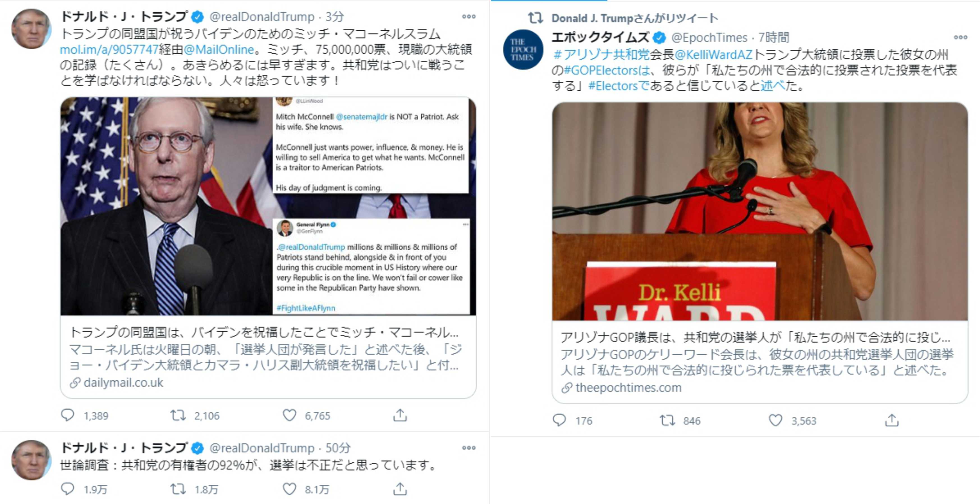Reply to the Epoch Times tweet with 176 replies
The image size is (980, 504).
point(559,420)
